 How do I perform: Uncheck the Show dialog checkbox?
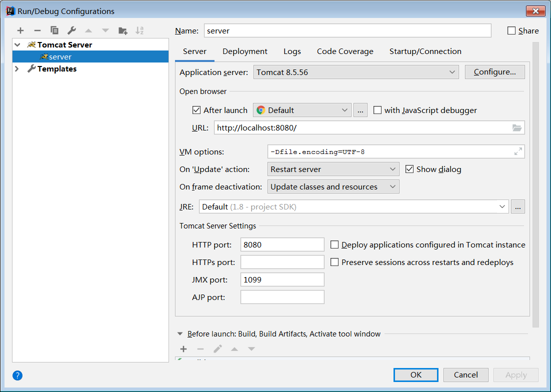409,169
